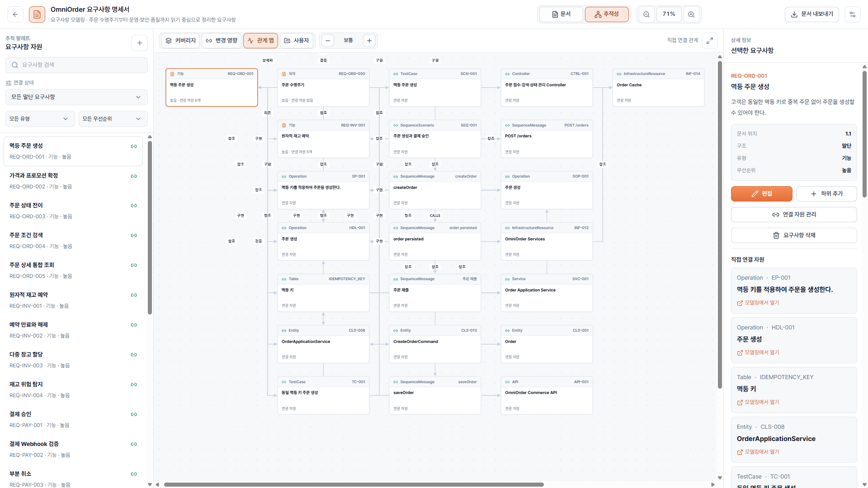Open the 모든 유형 type filter dropdown
Image resolution: width=868 pixels, height=488 pixels.
click(39, 119)
